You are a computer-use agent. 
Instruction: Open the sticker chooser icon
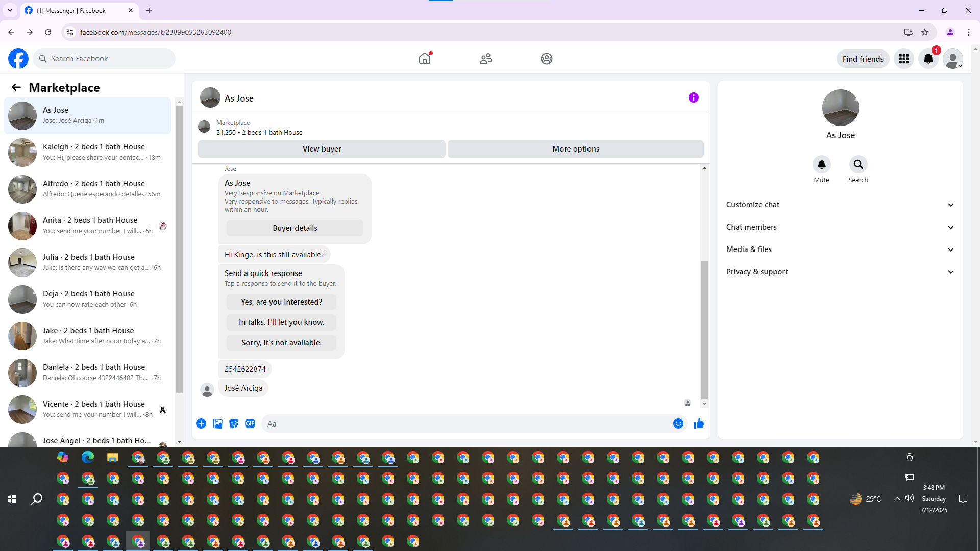(x=234, y=423)
